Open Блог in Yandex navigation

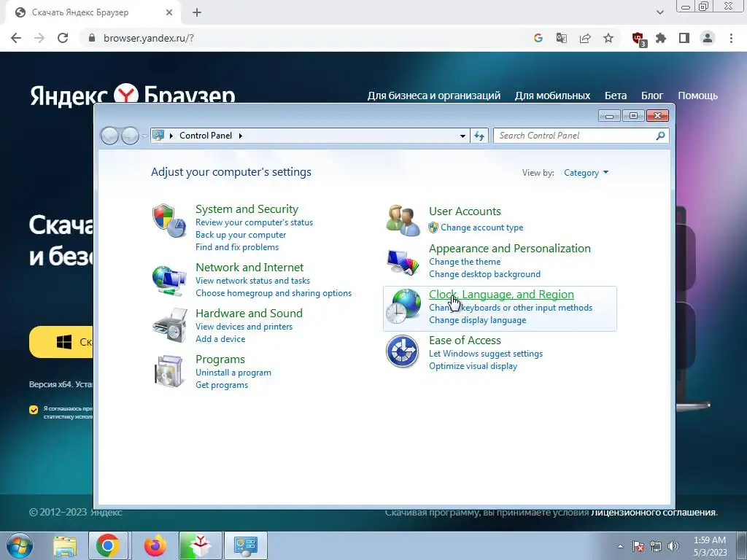(x=651, y=96)
